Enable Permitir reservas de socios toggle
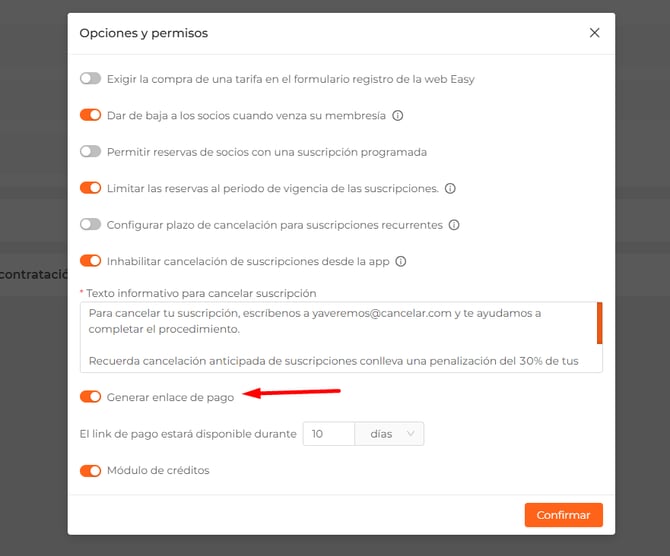The image size is (670, 556). pyautogui.click(x=91, y=152)
